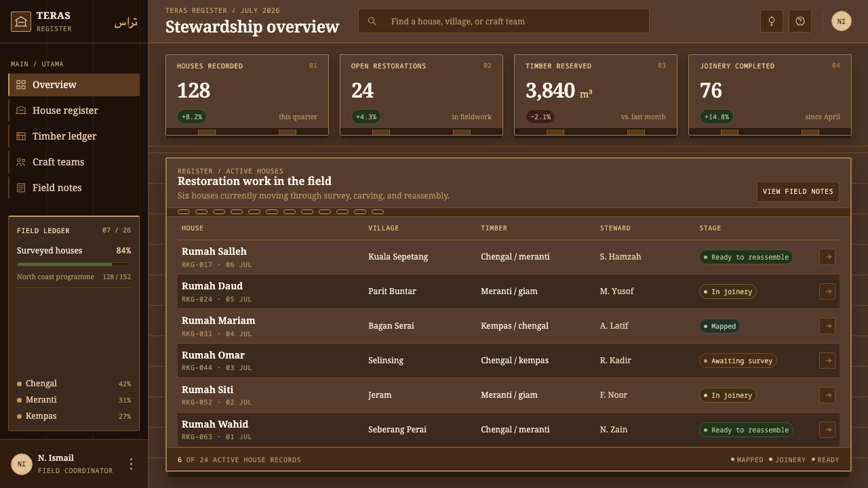868x488 pixels.
Task: Open the Timber Reserved card
Action: point(595,95)
